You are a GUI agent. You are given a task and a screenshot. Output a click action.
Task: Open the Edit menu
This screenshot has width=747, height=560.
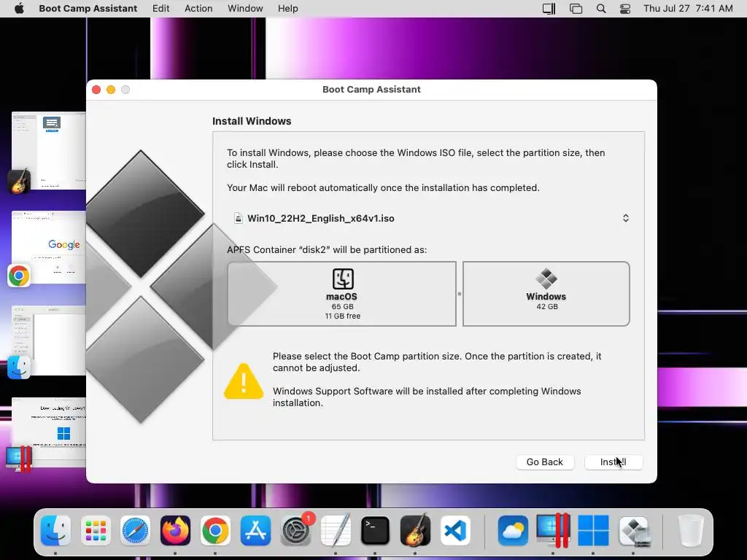pyautogui.click(x=160, y=9)
